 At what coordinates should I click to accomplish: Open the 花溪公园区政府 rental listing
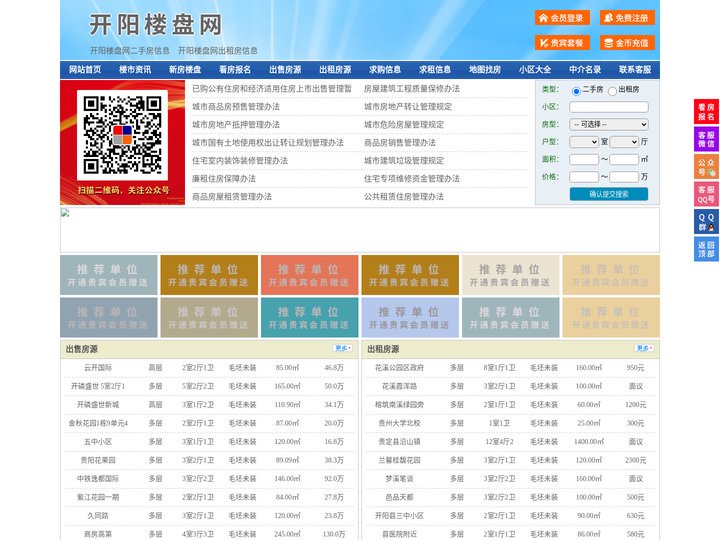point(399,368)
